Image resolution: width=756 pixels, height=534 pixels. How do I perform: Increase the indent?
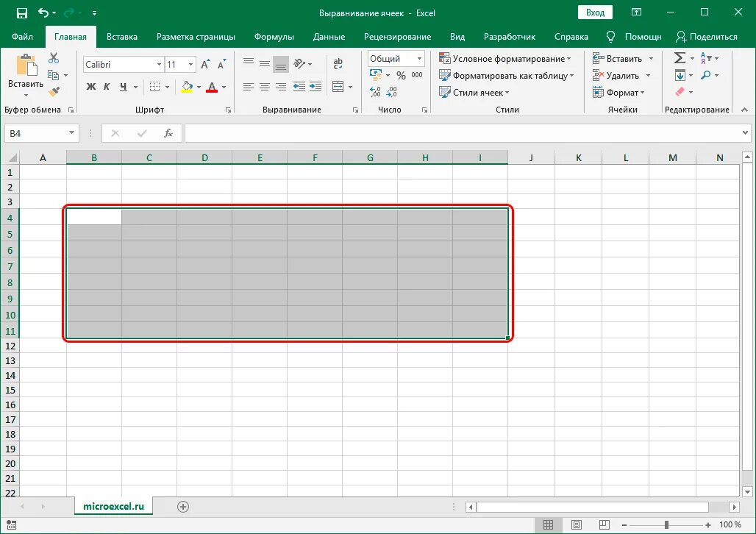click(x=315, y=87)
